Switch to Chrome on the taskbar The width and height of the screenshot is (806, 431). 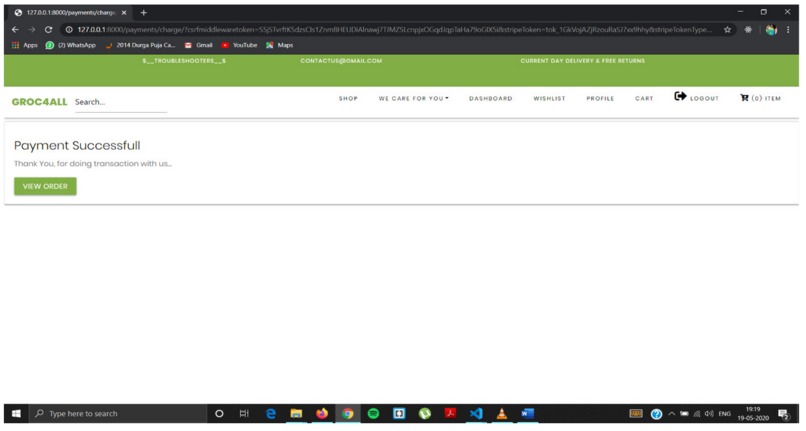[347, 414]
